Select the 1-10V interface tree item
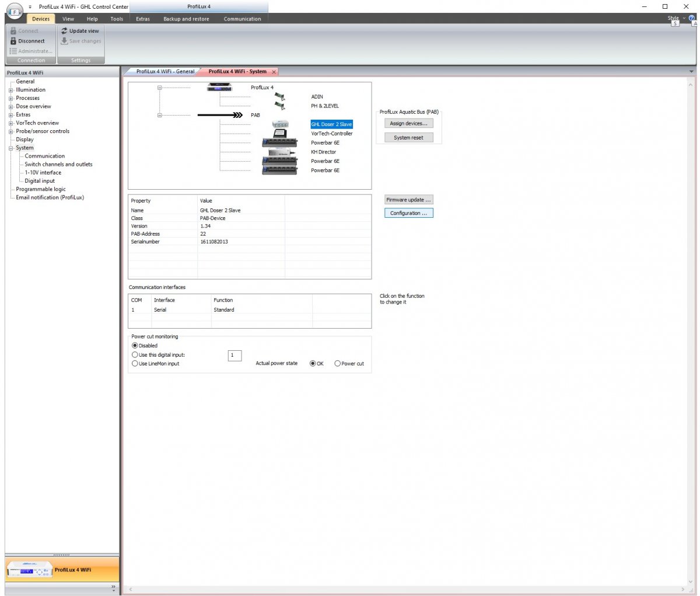This screenshot has width=700, height=596. tap(43, 173)
